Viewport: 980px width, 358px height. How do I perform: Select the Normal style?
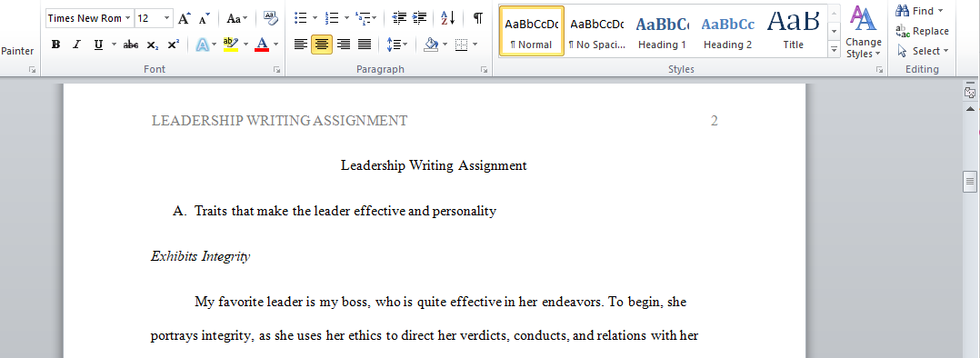[x=531, y=31]
